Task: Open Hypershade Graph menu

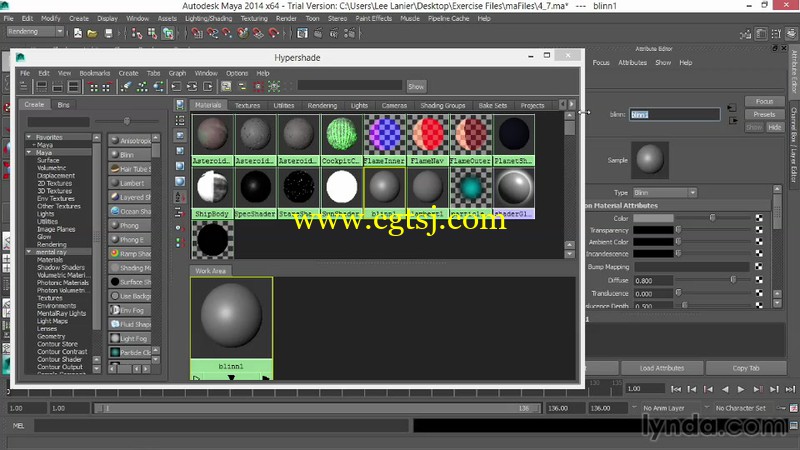Action: 177,73
